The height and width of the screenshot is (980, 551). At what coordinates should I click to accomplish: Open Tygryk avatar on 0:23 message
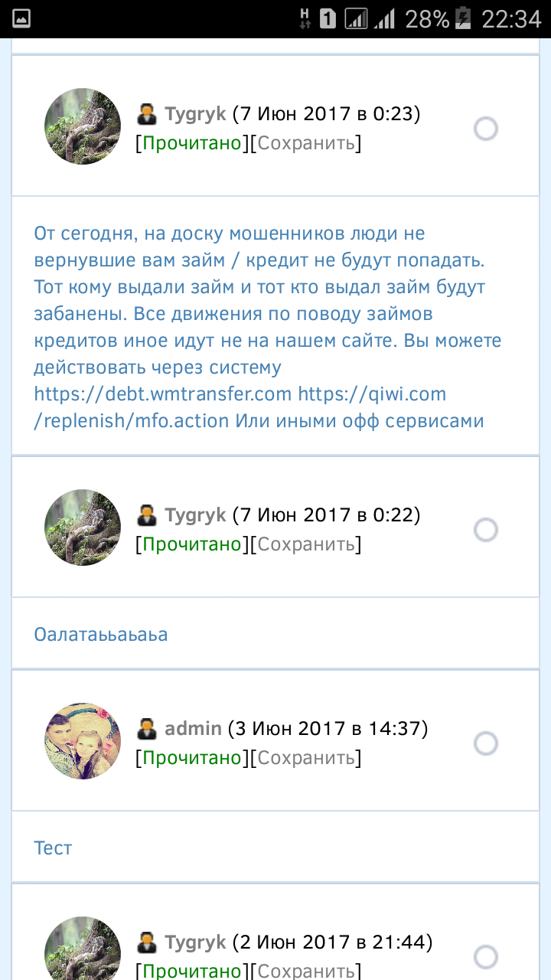coord(83,126)
